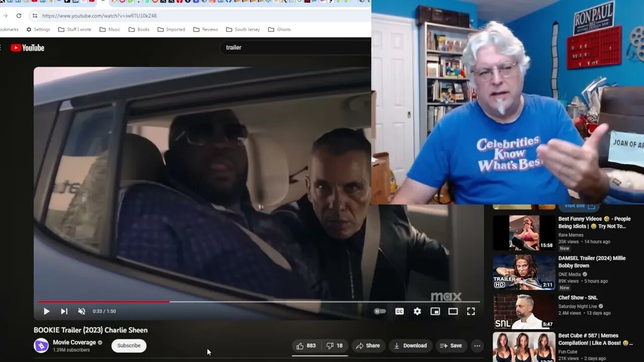Image resolution: width=644 pixels, height=362 pixels.
Task: Open the more actions ellipsis menu
Action: click(477, 345)
